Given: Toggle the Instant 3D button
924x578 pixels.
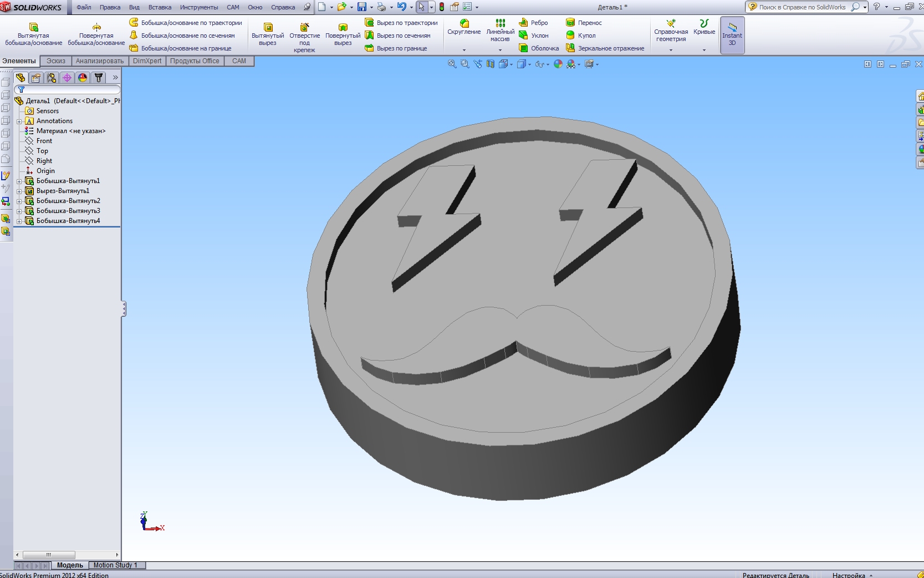Looking at the screenshot, I should (x=732, y=35).
